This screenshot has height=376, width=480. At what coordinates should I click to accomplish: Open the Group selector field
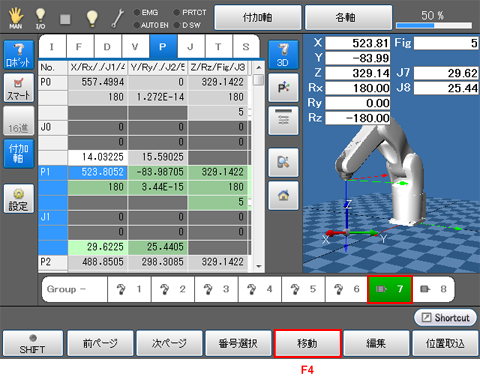coord(75,289)
